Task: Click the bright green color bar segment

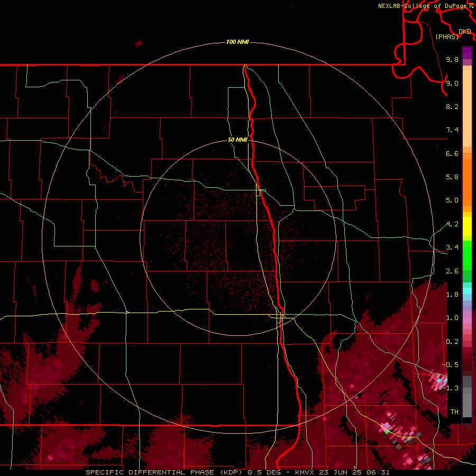Action: (467, 255)
